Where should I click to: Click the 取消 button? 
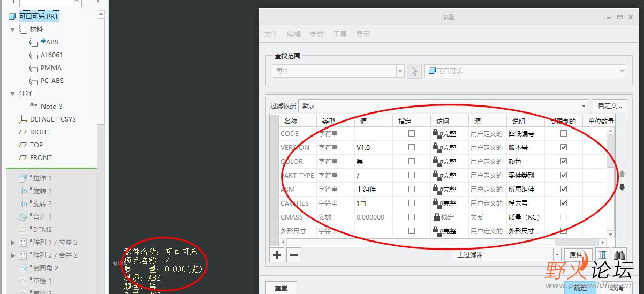617,288
